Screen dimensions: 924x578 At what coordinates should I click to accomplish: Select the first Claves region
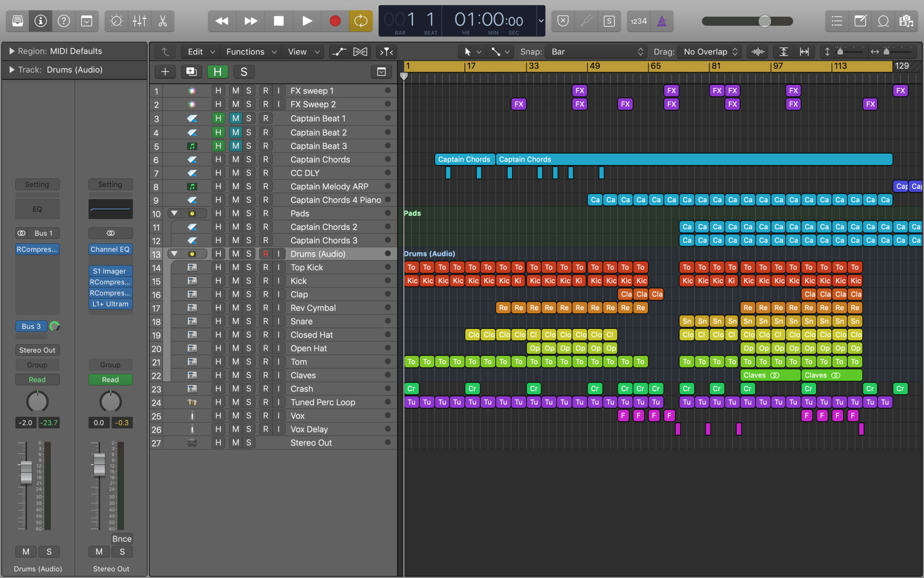pos(770,375)
